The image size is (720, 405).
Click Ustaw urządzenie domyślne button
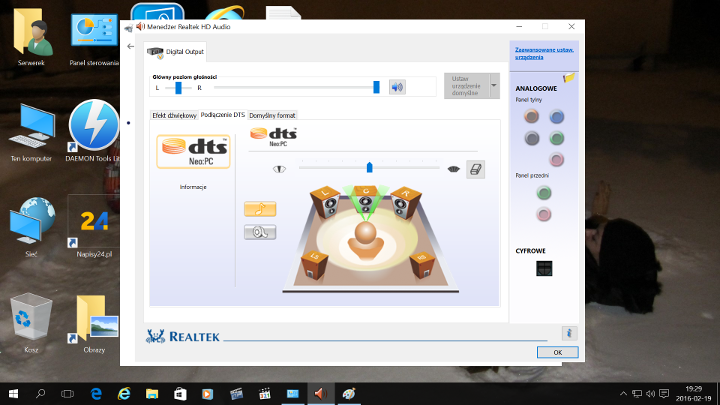click(x=467, y=85)
